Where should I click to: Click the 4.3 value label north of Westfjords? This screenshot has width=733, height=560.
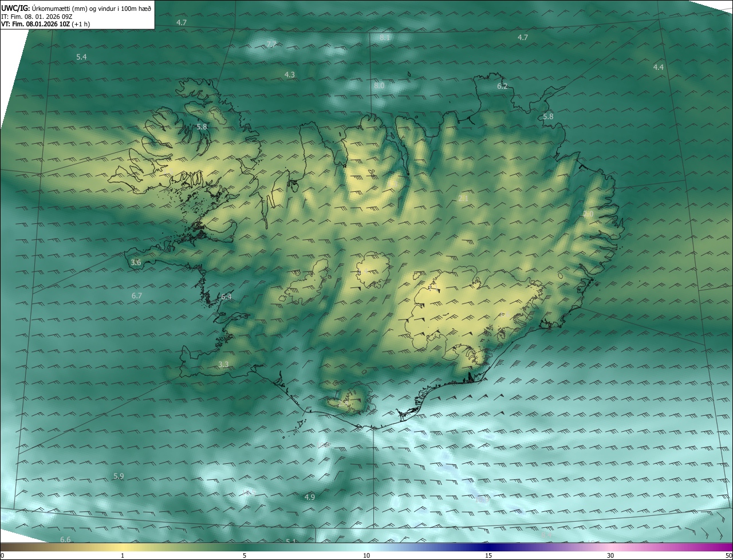290,74
